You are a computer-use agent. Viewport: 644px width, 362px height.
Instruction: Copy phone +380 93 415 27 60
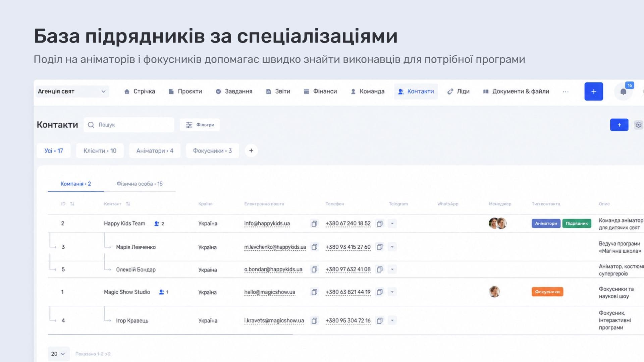click(380, 247)
